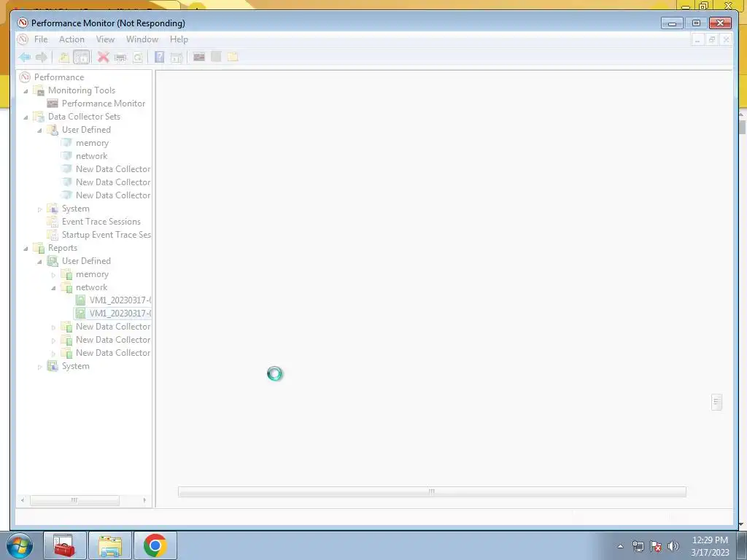Click Event Trace Sessions folder icon

(53, 222)
